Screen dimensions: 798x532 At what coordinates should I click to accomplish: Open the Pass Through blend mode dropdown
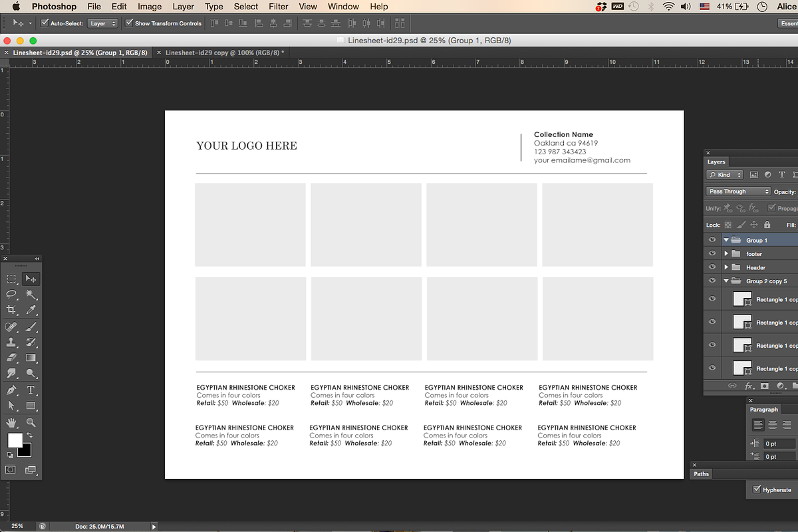tap(738, 192)
